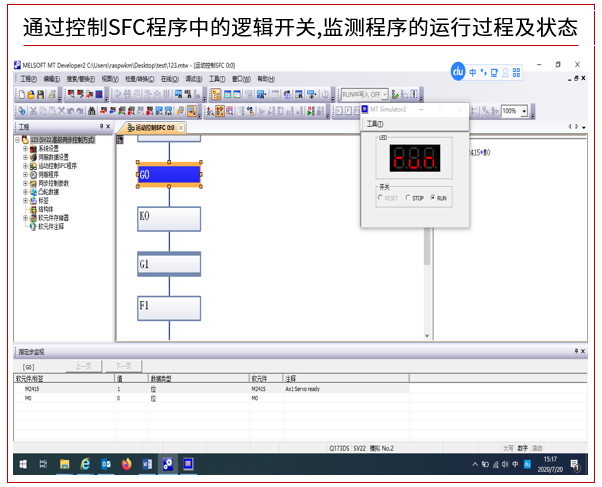This screenshot has width=602, height=487.
Task: Click the SFC editor corner icon below tab
Action: click(x=120, y=140)
